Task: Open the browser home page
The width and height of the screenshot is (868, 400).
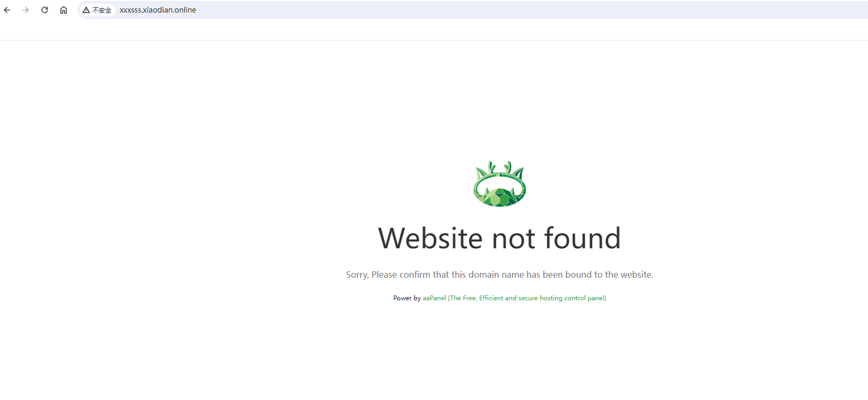Action: click(x=64, y=10)
